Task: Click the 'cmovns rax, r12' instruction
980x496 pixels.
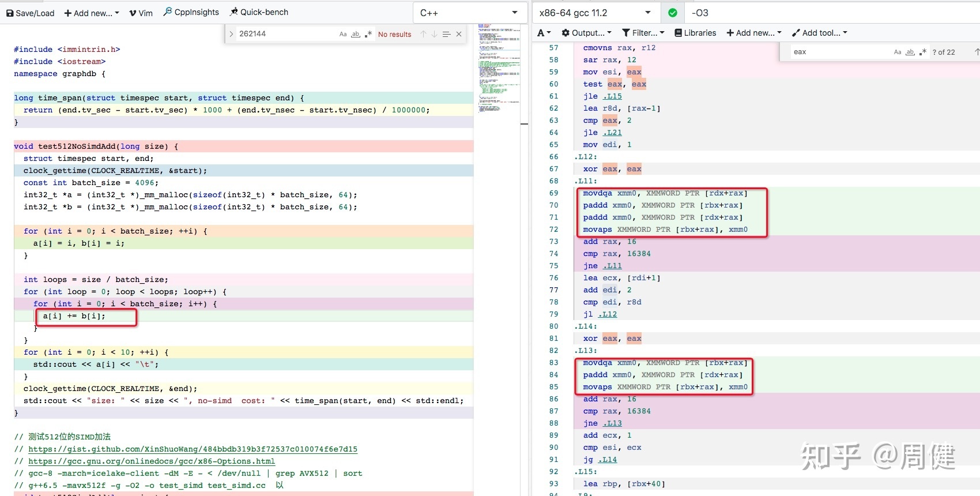Action: 619,48
